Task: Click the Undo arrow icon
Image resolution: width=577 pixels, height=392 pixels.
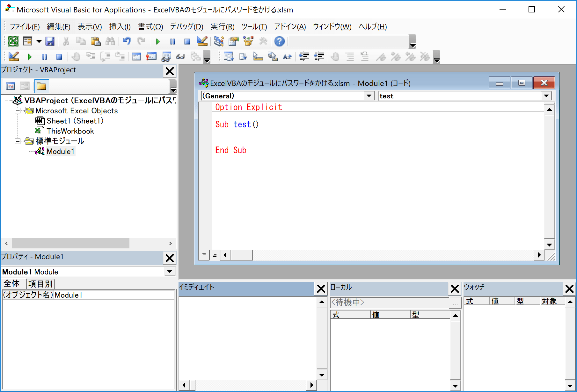Action: (127, 41)
